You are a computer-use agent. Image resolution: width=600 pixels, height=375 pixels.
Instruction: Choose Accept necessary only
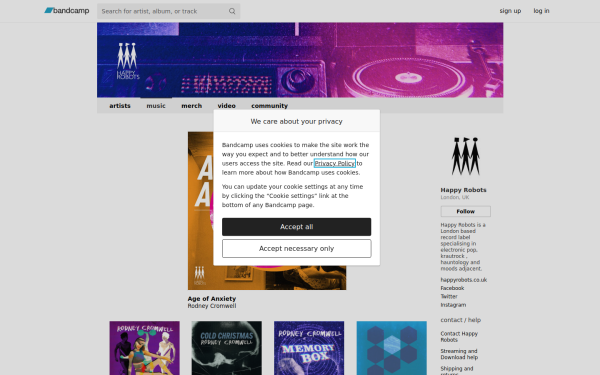click(x=297, y=249)
